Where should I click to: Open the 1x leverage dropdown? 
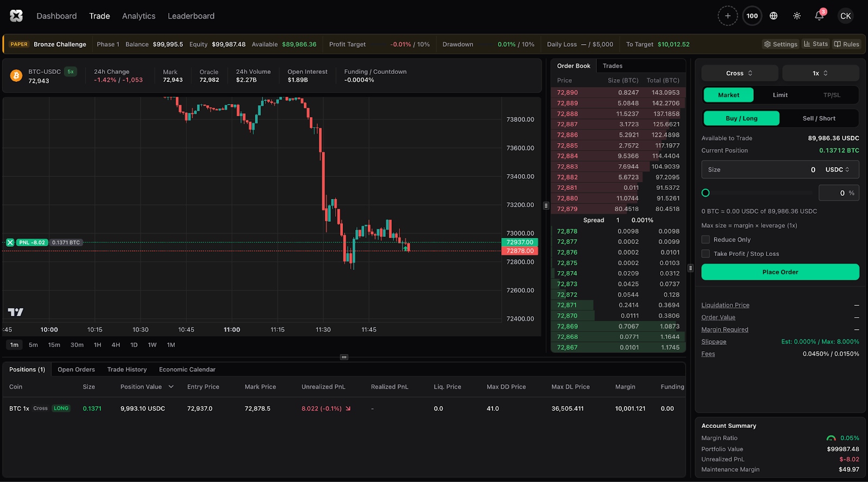820,73
